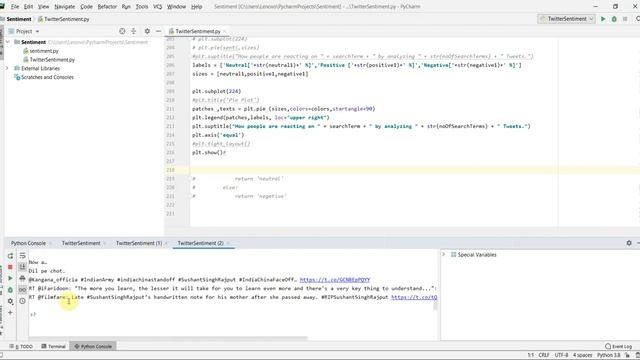The height and width of the screenshot is (360, 640).
Task: Change UTF-8 file encoding in status bar
Action: (561, 355)
